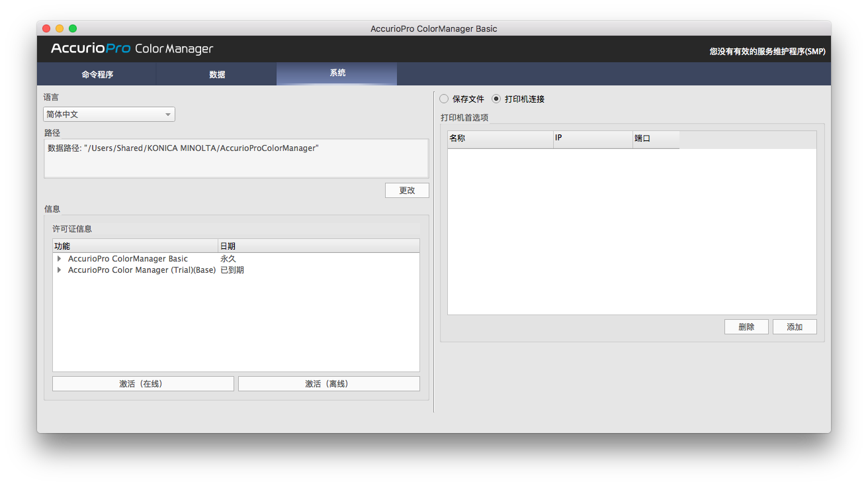Click the 名称 column header

coord(500,139)
